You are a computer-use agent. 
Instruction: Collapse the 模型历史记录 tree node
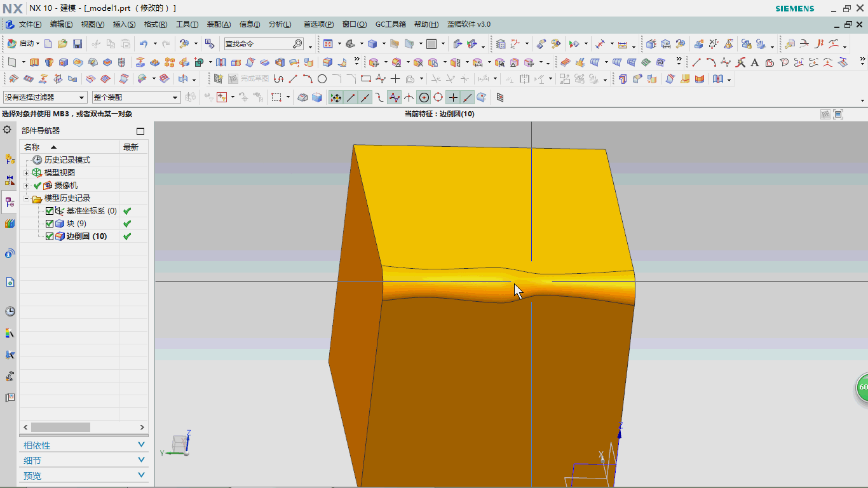(26, 198)
